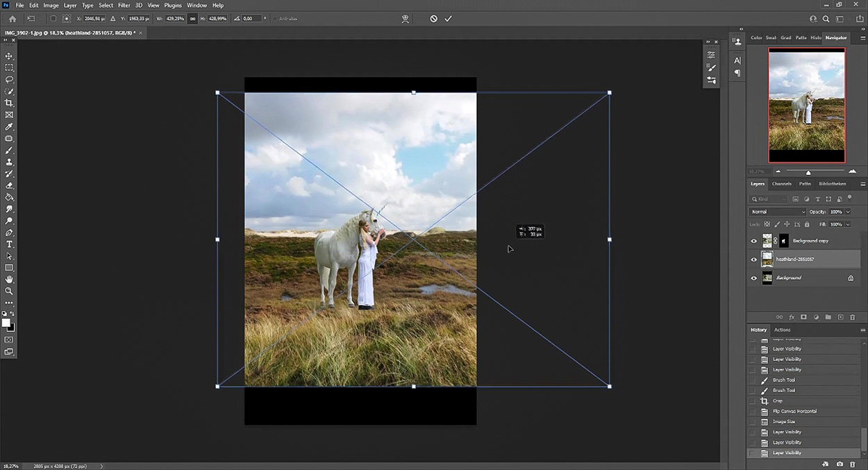Screen dimensions: 868x470
Task: Lock all on the selected layer
Action: (807, 224)
